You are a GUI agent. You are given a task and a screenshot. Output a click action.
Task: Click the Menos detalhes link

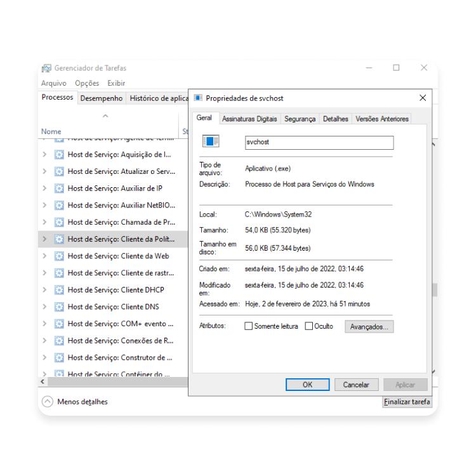coord(83,402)
